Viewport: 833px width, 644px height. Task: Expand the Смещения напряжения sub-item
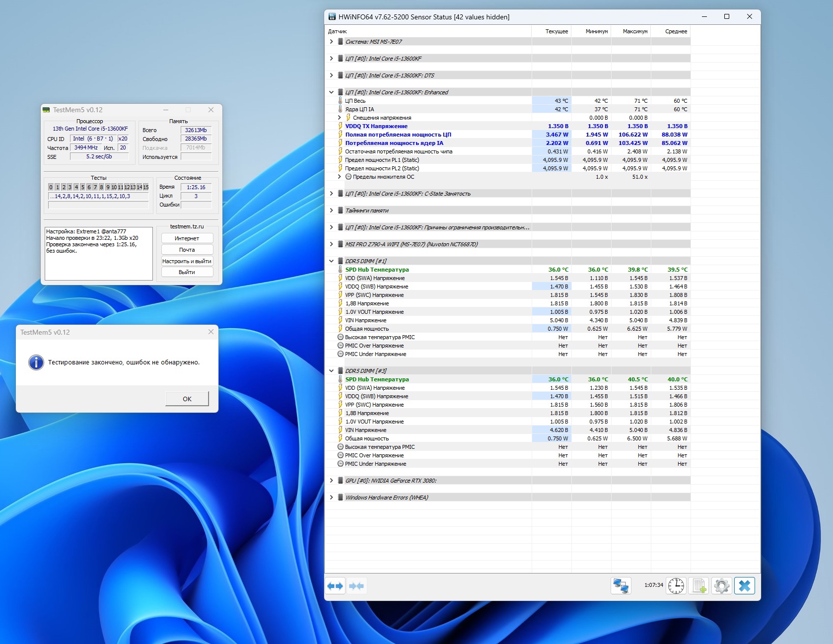340,118
